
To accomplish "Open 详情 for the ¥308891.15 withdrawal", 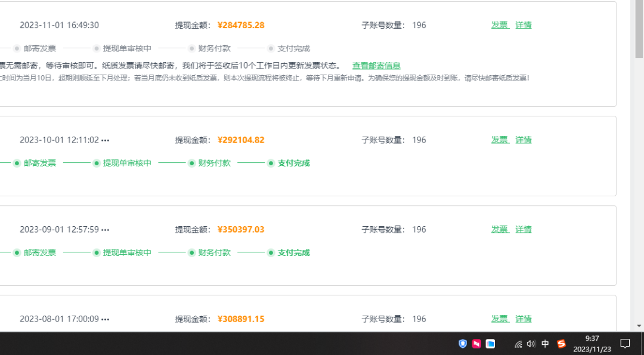I will tap(524, 319).
